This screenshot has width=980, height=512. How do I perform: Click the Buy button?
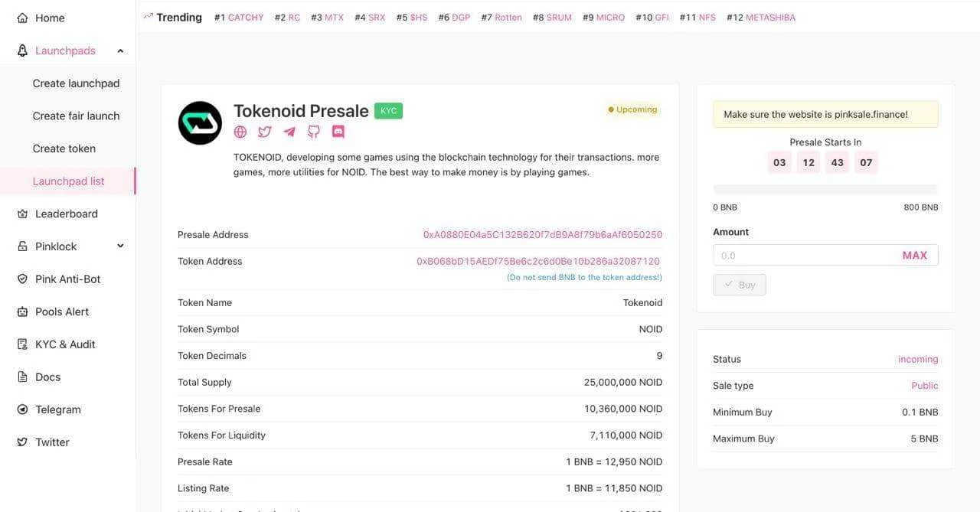pos(740,285)
